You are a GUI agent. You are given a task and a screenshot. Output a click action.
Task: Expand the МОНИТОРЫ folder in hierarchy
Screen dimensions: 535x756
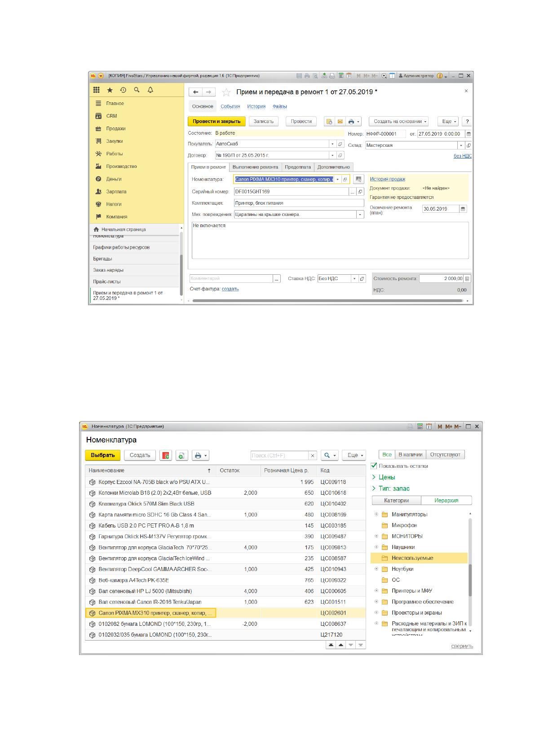pos(377,536)
